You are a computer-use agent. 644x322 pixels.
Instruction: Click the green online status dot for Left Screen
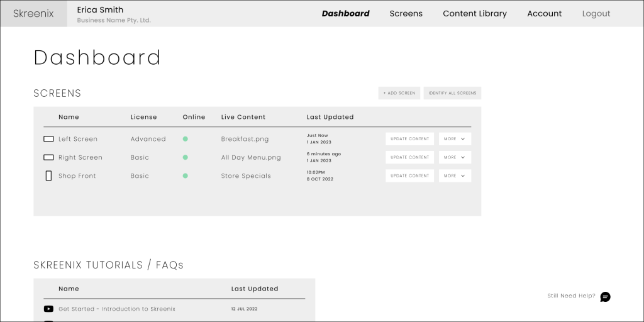[186, 139]
